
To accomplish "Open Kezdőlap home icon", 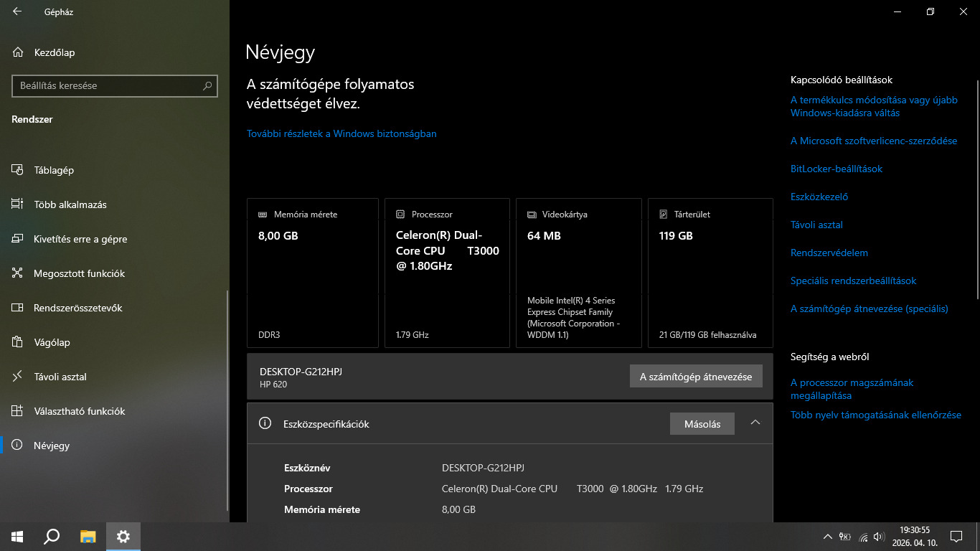I will click(18, 52).
